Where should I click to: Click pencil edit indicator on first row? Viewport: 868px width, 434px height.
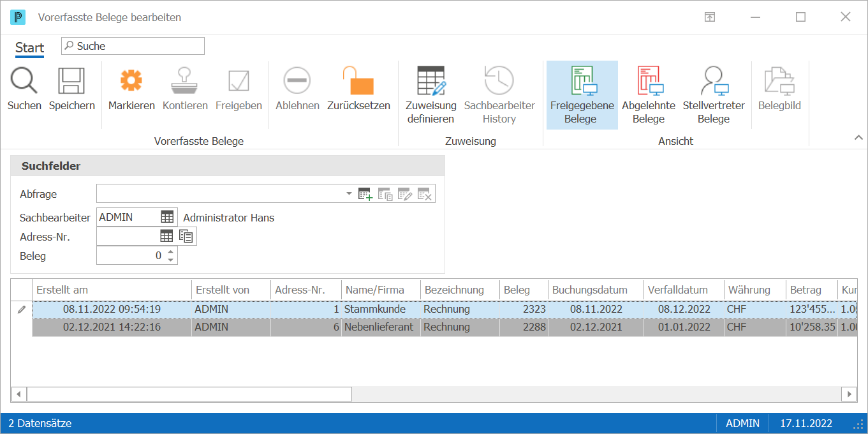pyautogui.click(x=22, y=309)
